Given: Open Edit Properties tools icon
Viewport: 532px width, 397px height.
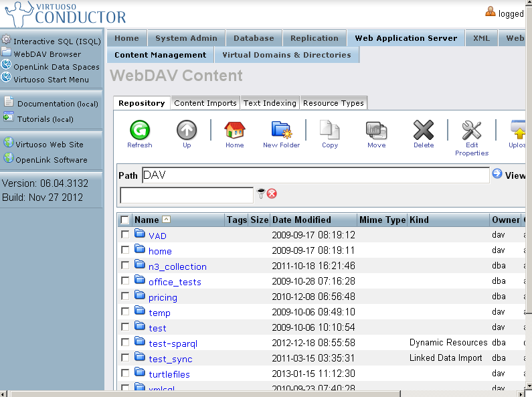Looking at the screenshot, I should tap(472, 130).
